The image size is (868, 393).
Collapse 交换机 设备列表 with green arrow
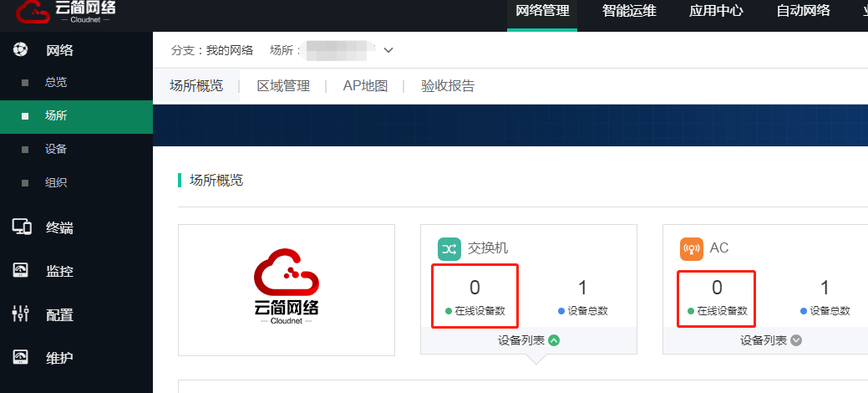coord(554,340)
